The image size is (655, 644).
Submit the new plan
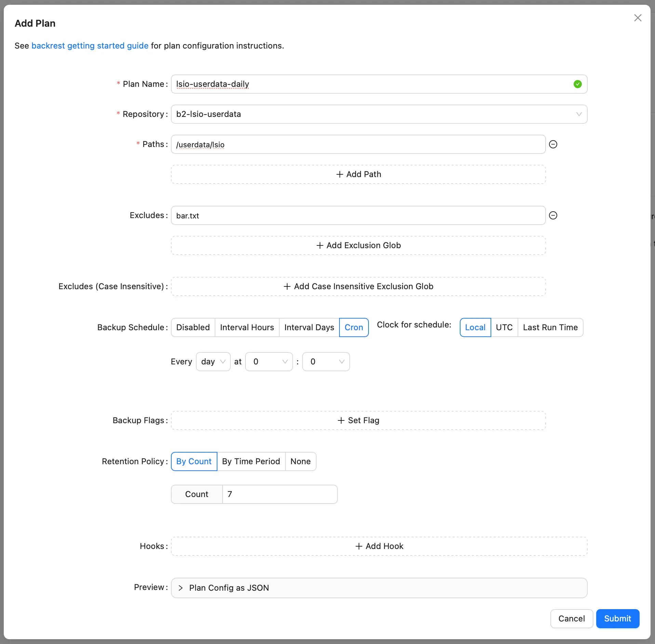click(617, 619)
